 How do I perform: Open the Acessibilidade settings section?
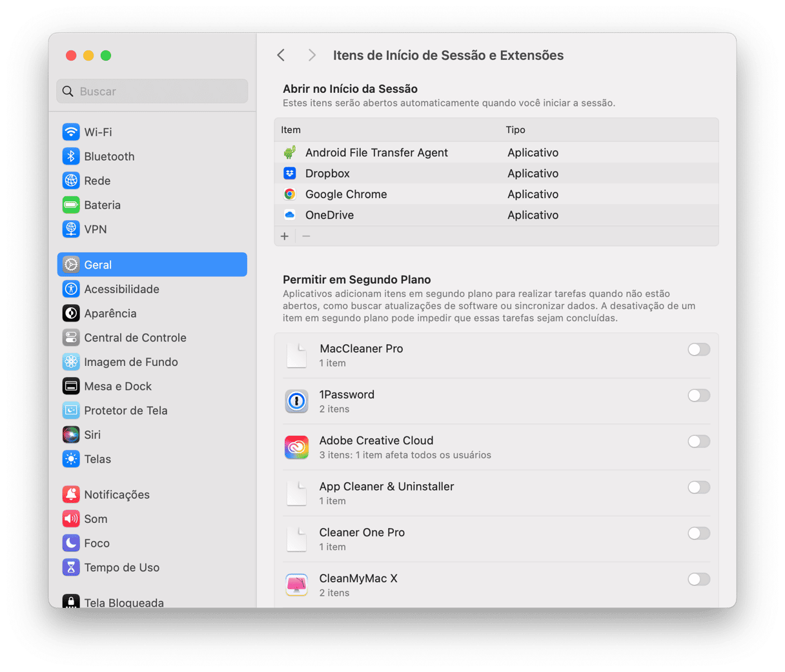121,289
